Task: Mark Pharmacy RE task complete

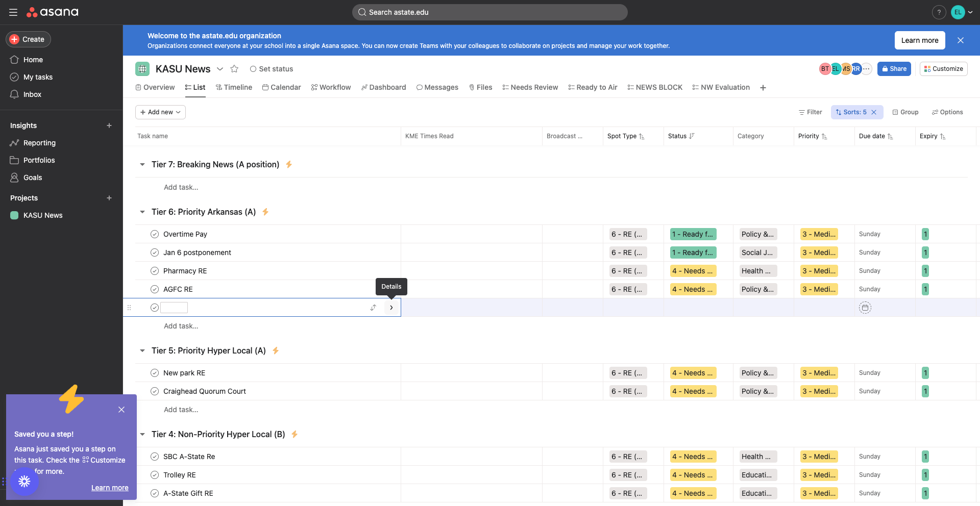Action: (155, 271)
